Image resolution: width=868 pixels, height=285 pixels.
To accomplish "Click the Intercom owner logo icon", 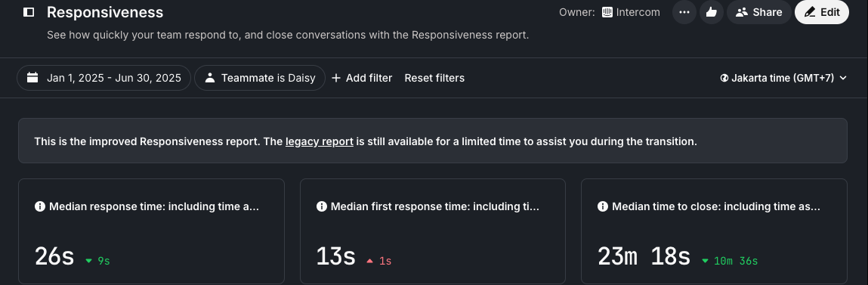I will click(x=607, y=12).
